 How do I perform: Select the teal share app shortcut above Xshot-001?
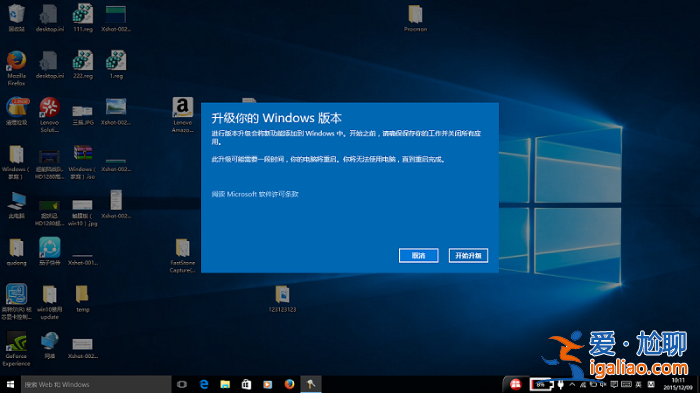[50, 252]
